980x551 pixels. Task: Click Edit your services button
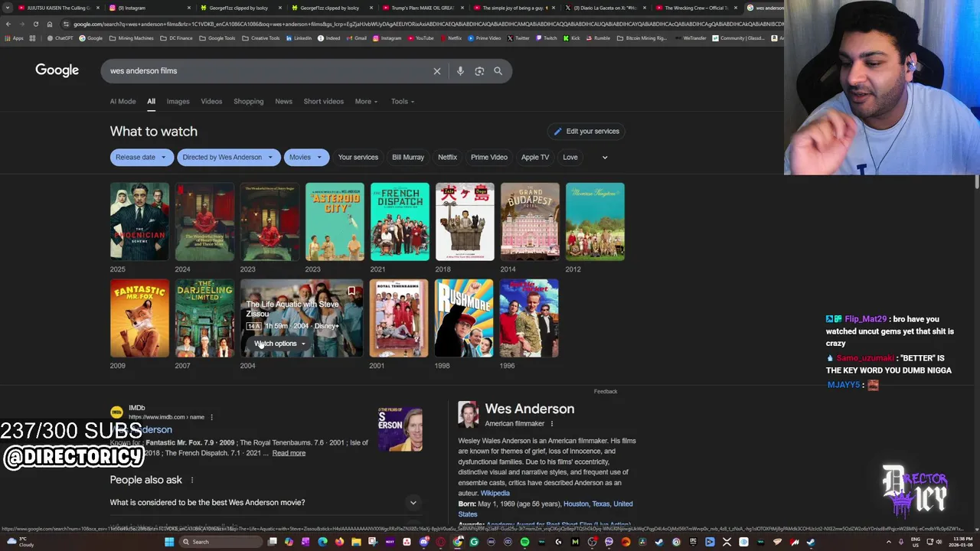click(586, 132)
